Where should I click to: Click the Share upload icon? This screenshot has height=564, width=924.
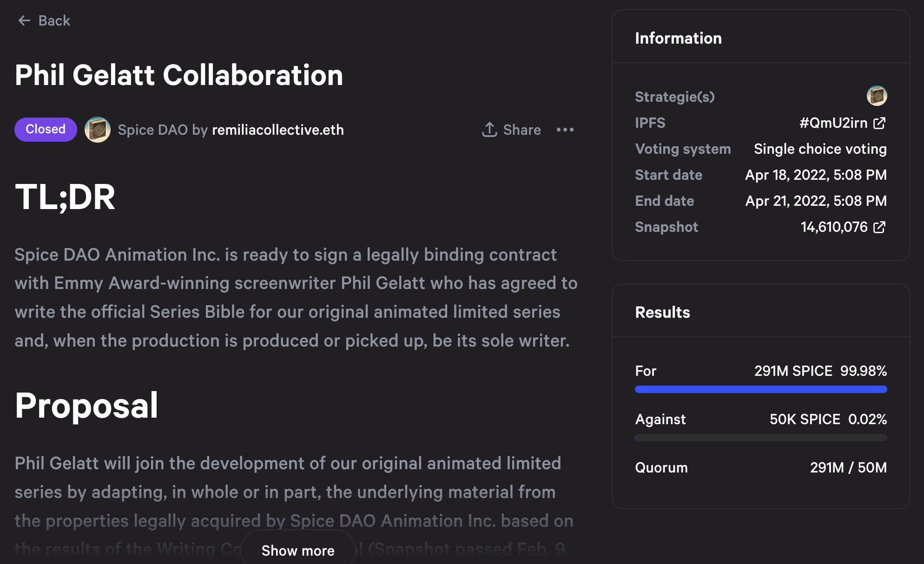(x=489, y=129)
